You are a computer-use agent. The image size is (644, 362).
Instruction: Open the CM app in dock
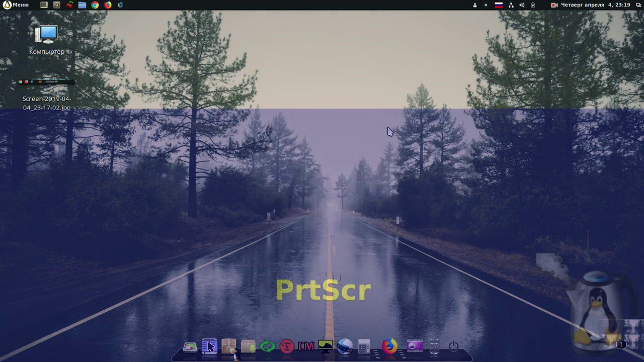(x=306, y=346)
